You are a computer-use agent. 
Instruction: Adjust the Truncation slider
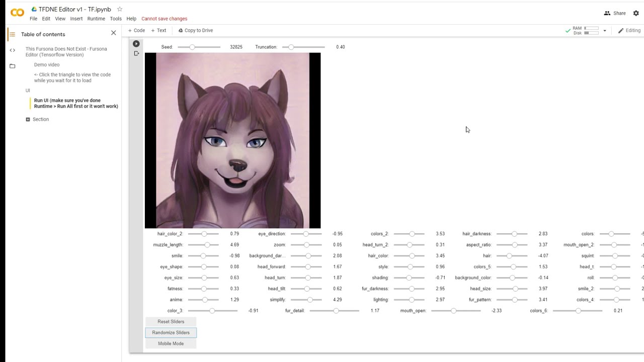point(303,47)
